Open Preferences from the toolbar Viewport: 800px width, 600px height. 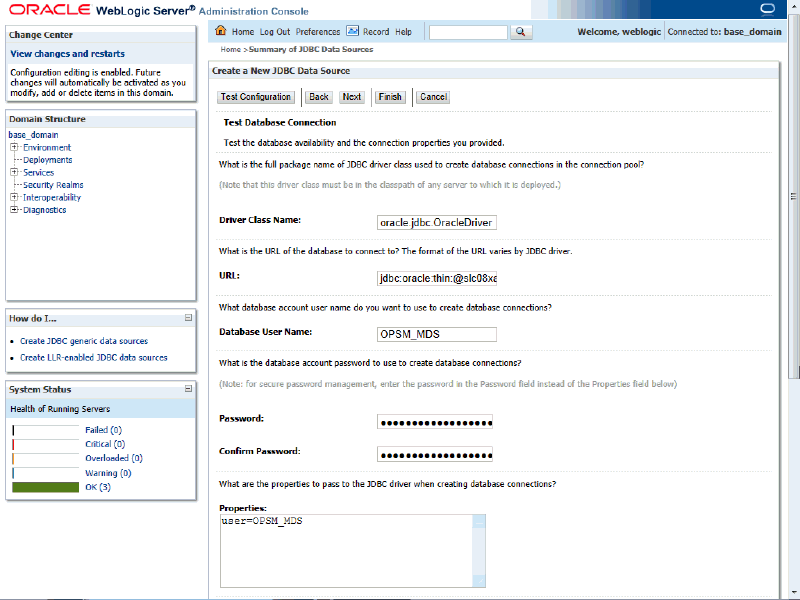[318, 32]
